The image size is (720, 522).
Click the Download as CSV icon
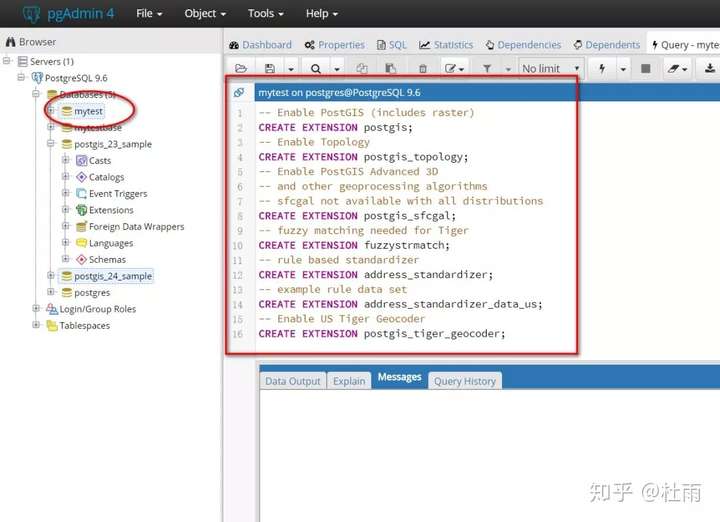(709, 68)
